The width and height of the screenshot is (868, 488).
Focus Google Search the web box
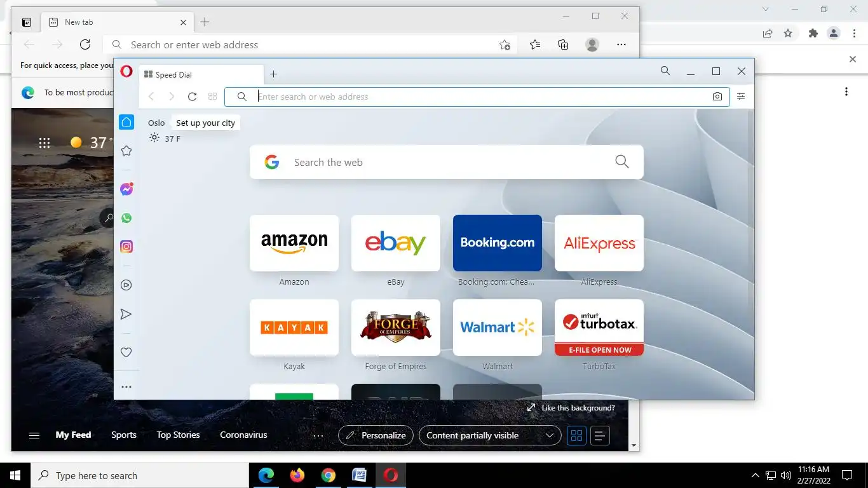click(x=447, y=162)
